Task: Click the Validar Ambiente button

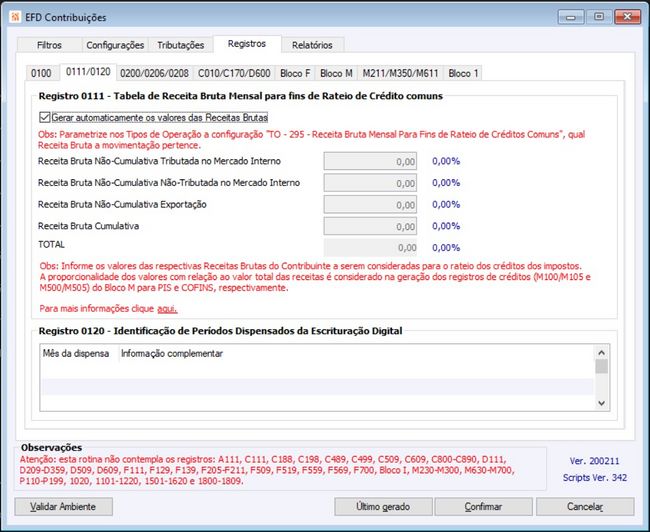Action: [x=63, y=507]
